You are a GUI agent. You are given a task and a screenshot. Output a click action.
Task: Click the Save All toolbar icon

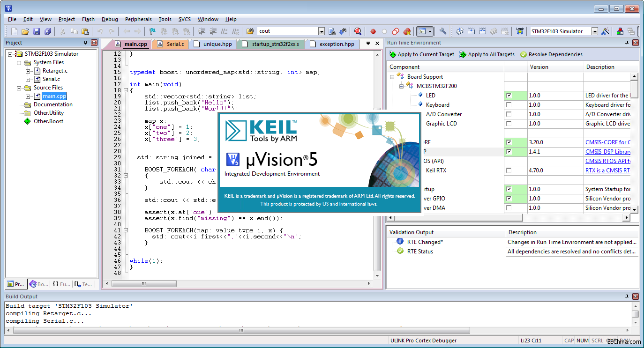point(48,31)
